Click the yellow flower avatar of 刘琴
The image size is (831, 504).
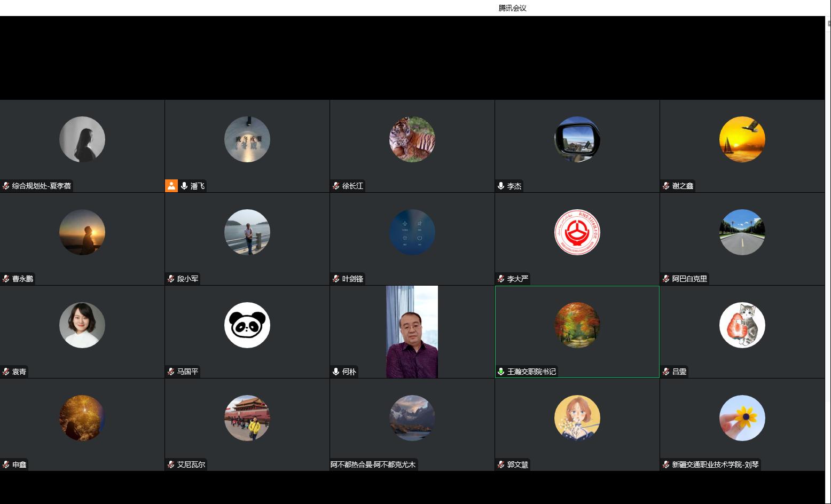pos(742,418)
